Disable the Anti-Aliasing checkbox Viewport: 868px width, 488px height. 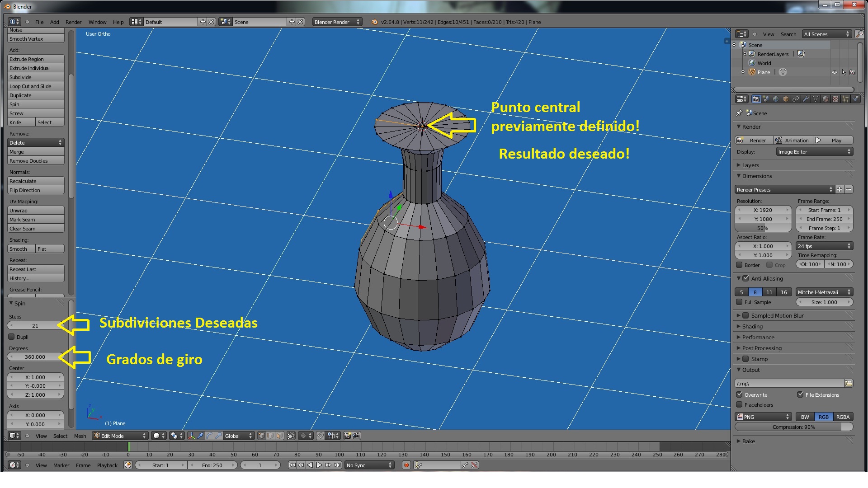pyautogui.click(x=746, y=279)
